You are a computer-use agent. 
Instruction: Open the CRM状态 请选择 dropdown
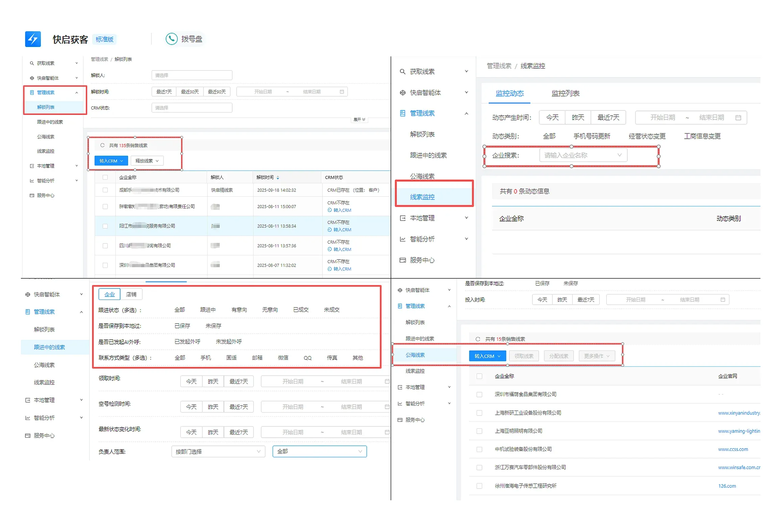(x=192, y=108)
